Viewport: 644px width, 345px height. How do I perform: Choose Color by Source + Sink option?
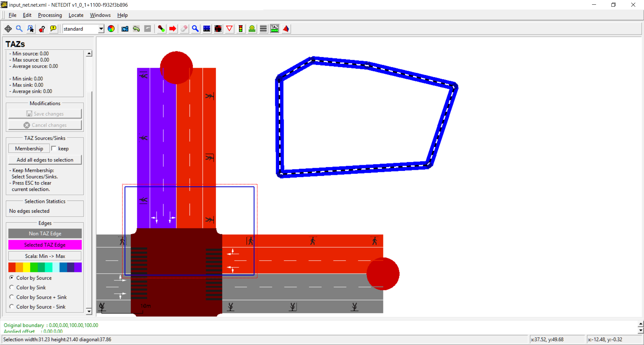pos(12,297)
